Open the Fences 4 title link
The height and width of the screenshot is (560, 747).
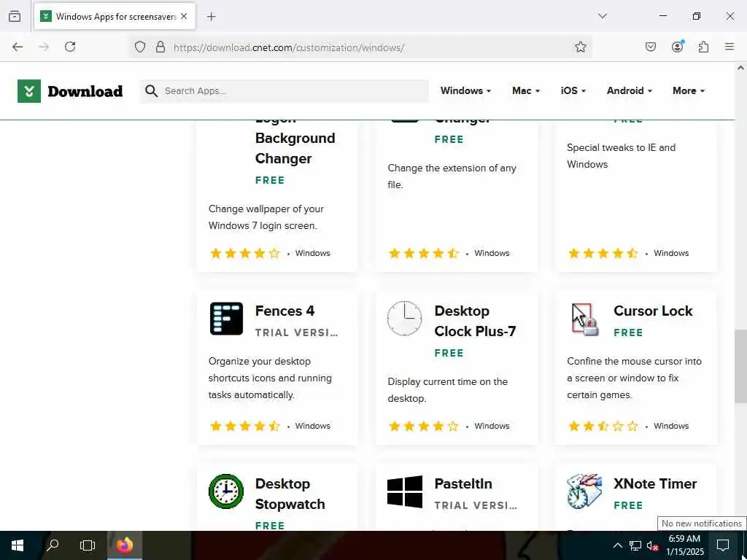pos(285,311)
